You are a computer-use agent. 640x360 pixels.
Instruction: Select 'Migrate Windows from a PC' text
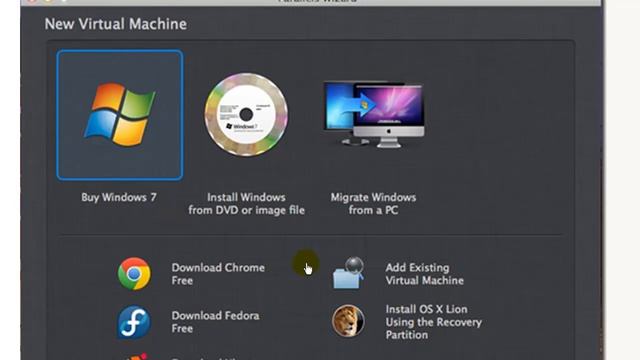[373, 204]
